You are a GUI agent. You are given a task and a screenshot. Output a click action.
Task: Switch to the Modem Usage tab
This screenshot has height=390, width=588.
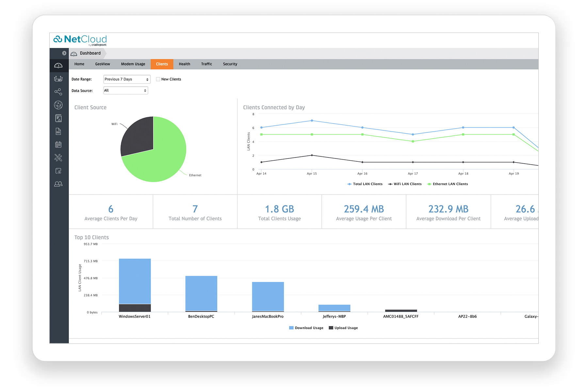point(133,64)
